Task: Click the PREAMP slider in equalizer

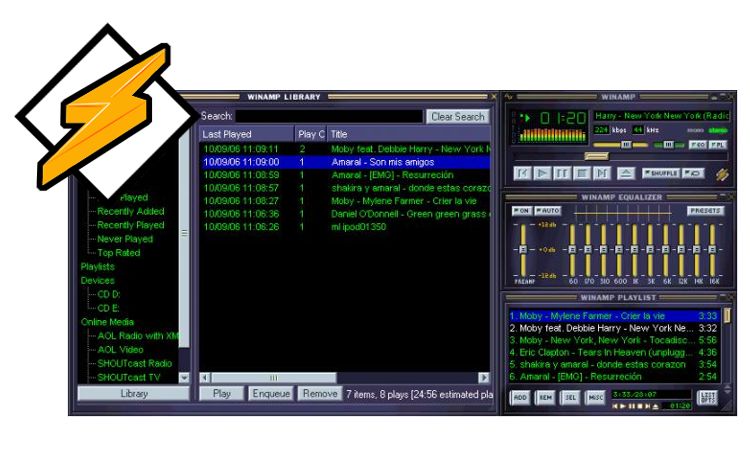Action: coord(523,250)
